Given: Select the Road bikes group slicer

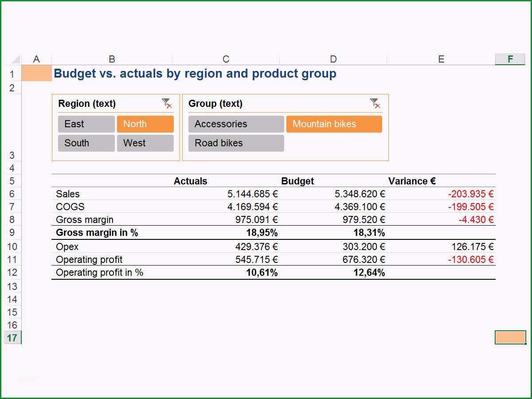Looking at the screenshot, I should [x=236, y=143].
